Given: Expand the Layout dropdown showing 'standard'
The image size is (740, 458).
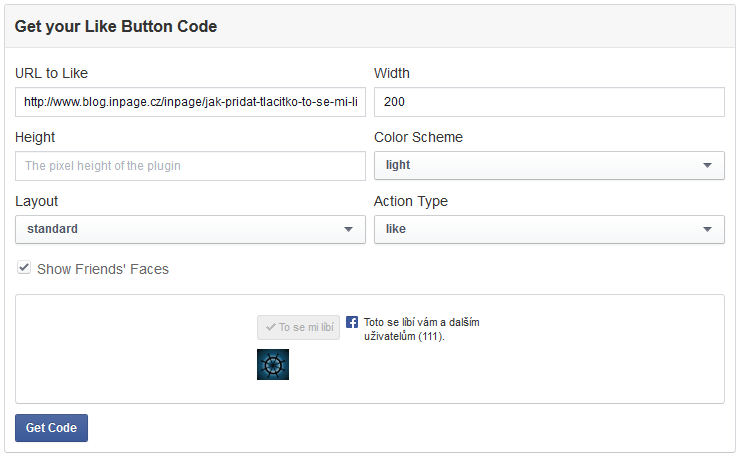Looking at the screenshot, I should point(190,229).
